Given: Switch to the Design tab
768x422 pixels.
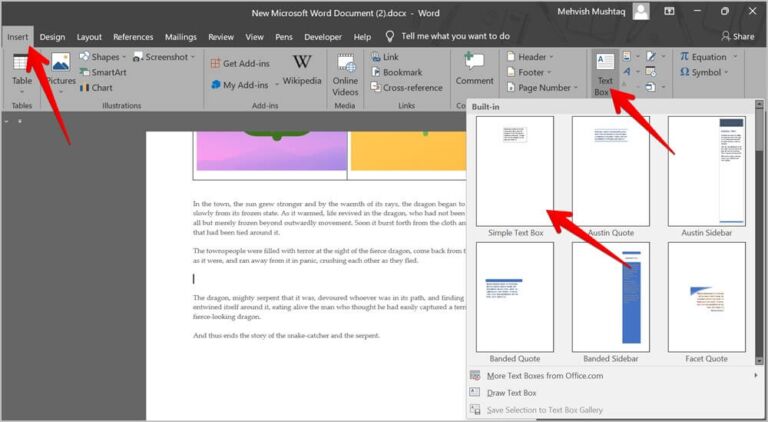Looking at the screenshot, I should pos(52,37).
